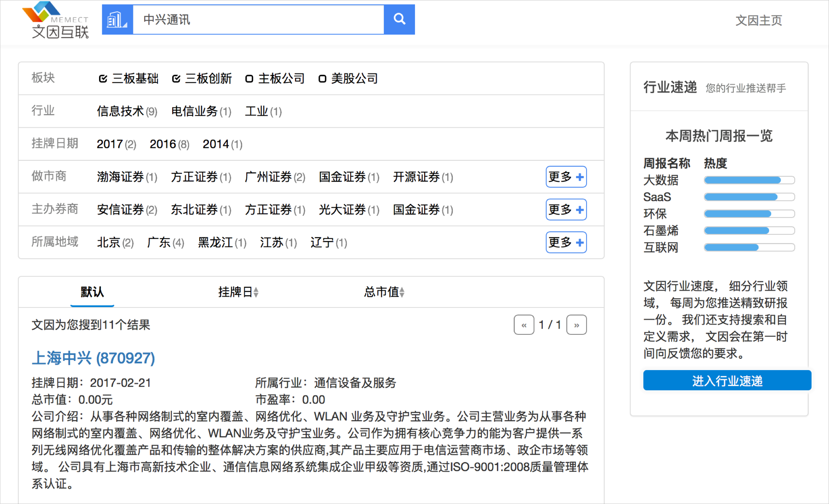Filter industry by 电信业务 (1)
The image size is (829, 504).
click(x=201, y=111)
